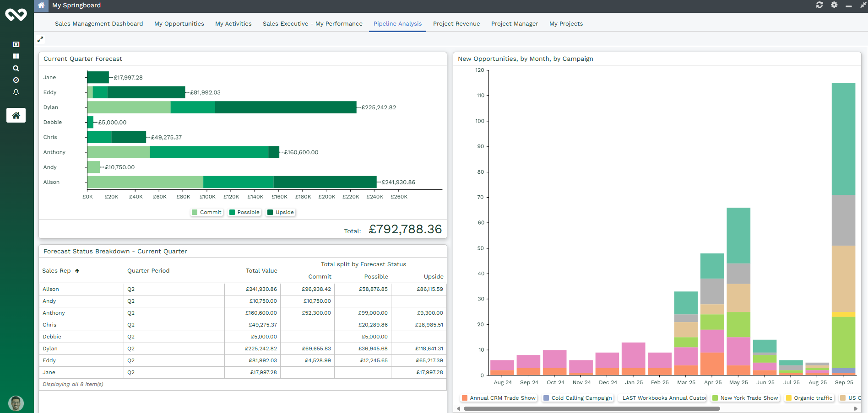The image size is (868, 413).
Task: Switch to the Project Revenue tab
Action: click(456, 24)
